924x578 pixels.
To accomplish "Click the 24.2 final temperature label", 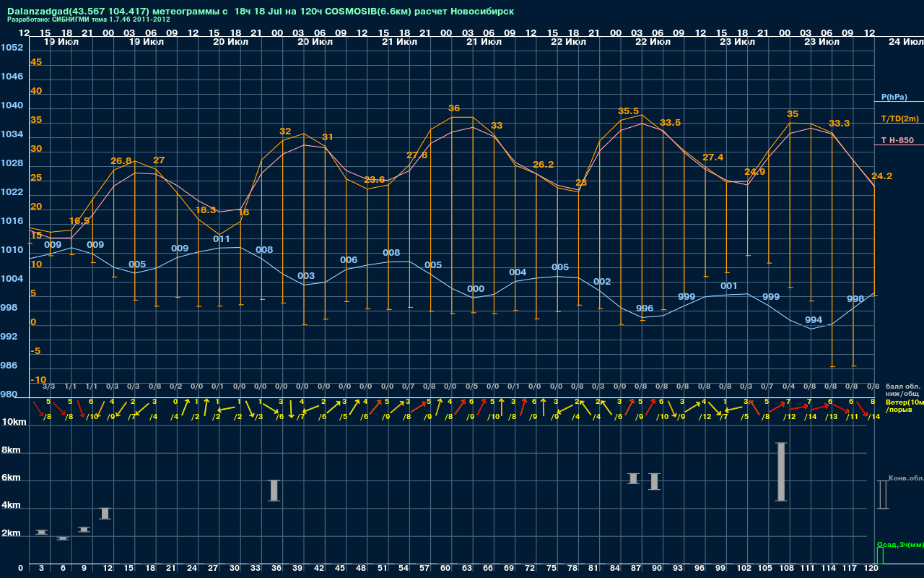I will click(x=881, y=176).
